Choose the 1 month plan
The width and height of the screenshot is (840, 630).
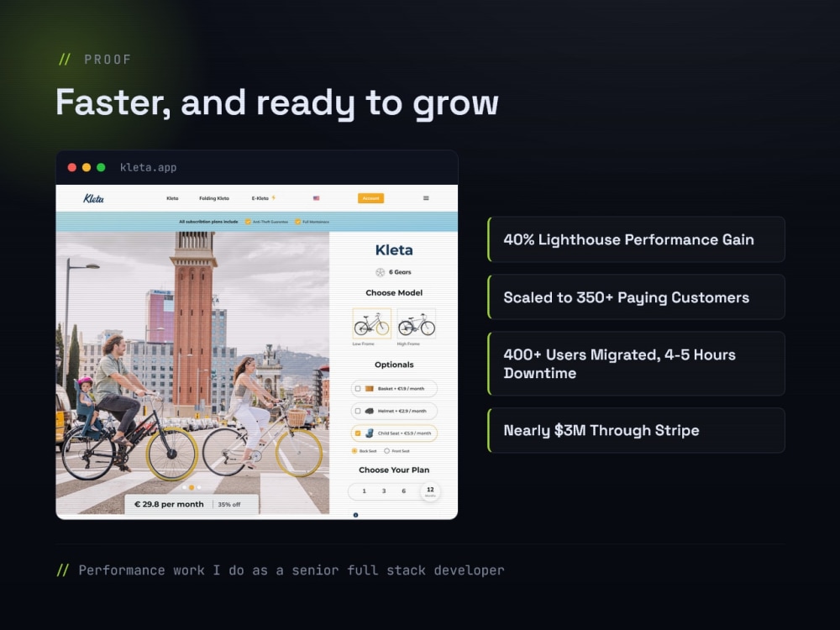pos(365,491)
